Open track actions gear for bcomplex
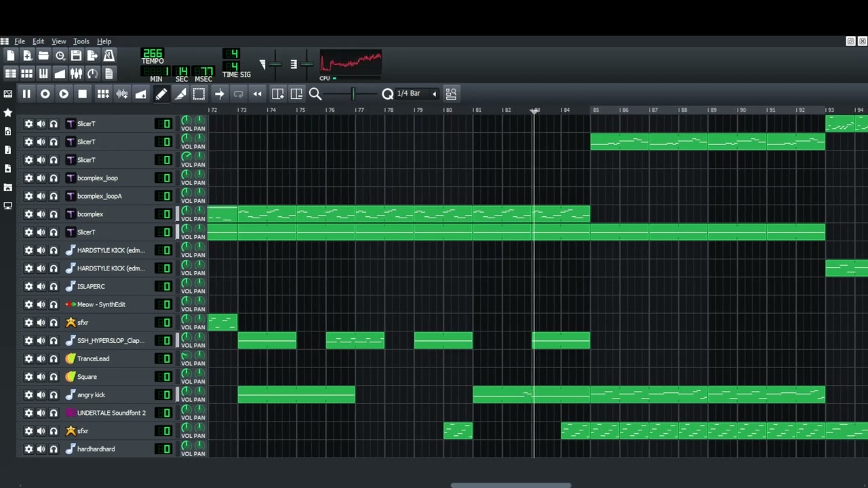868x488 pixels. [x=28, y=214]
